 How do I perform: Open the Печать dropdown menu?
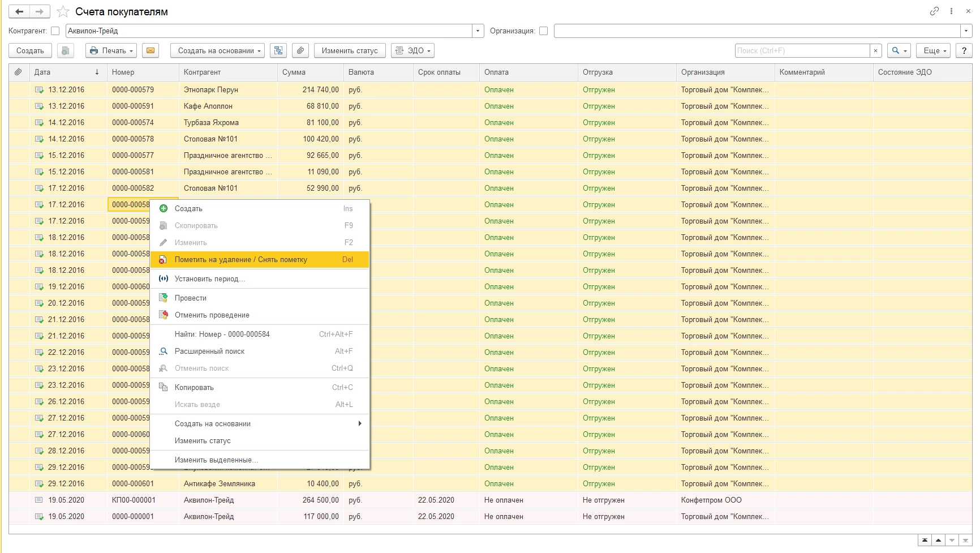click(111, 51)
